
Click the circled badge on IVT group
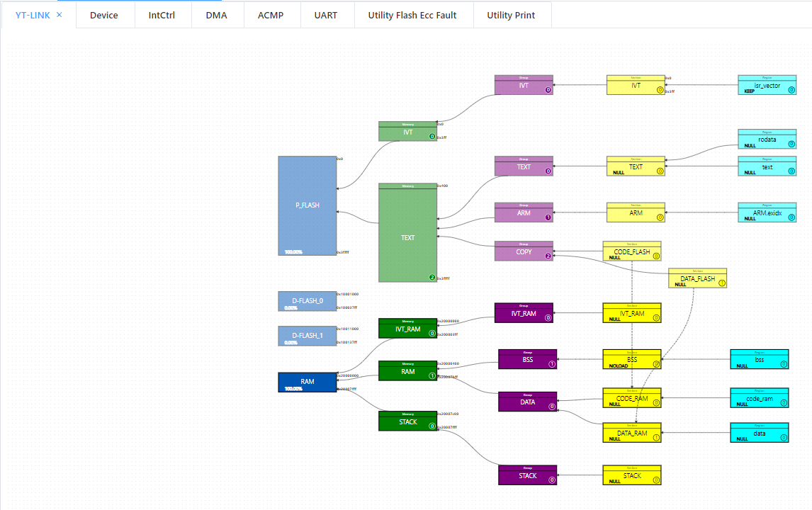tap(548, 89)
